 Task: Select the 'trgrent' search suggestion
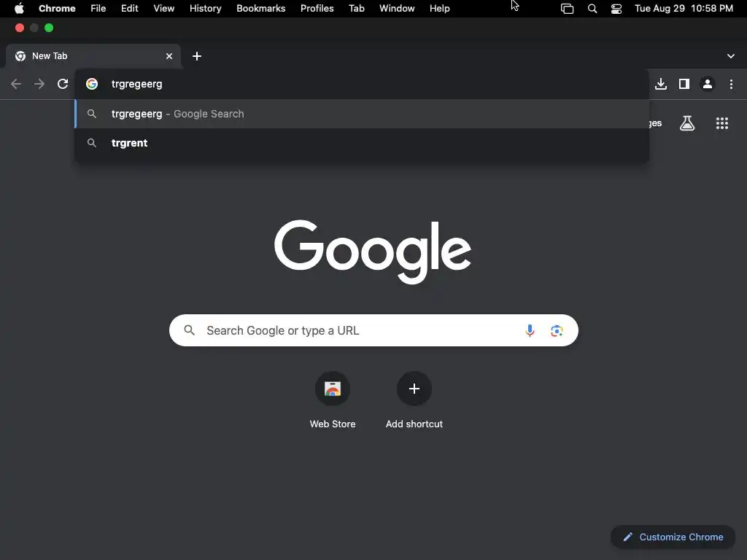(362, 143)
